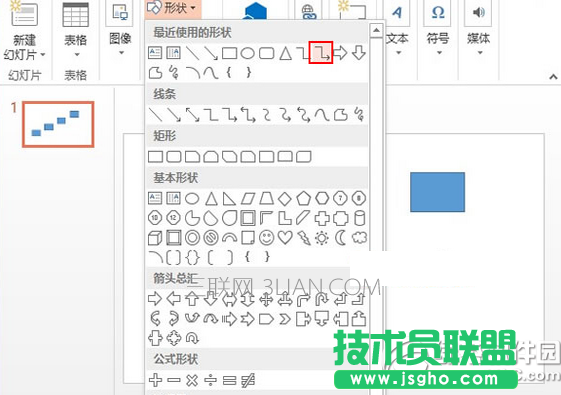The width and height of the screenshot is (561, 395).
Task: Choose the quad arrow in 箭头总汇
Action: pos(266,299)
